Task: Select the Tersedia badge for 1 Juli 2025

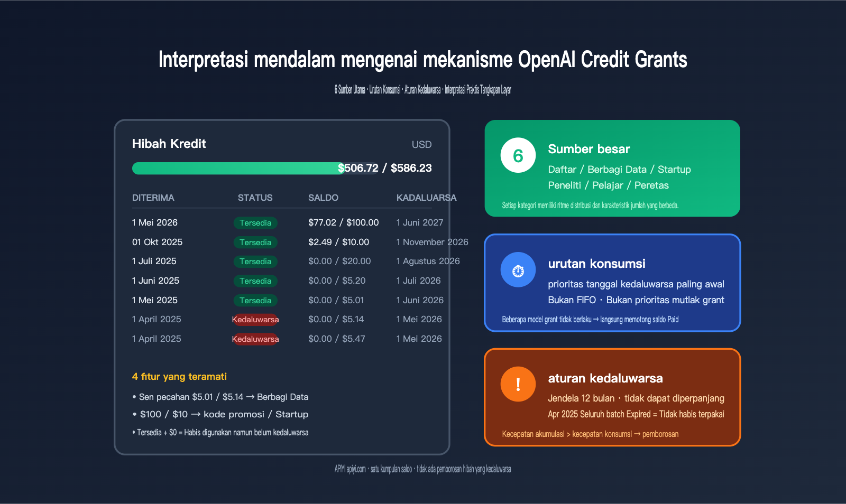Action: (x=255, y=262)
